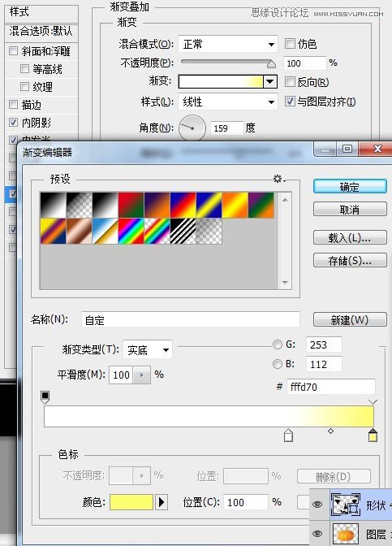Image resolution: width=392 pixels, height=546 pixels.
Task: Open the gradient picker dropdown arrow
Action: [x=270, y=82]
